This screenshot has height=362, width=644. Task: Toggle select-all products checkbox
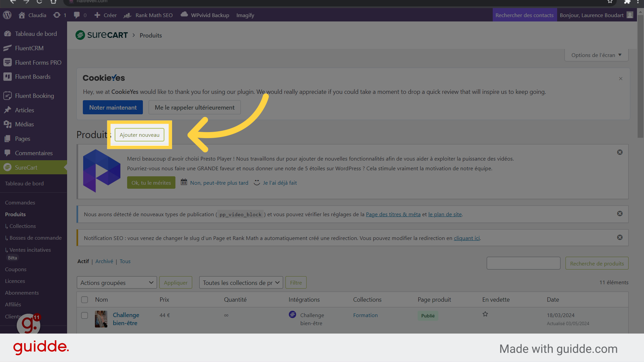(85, 300)
